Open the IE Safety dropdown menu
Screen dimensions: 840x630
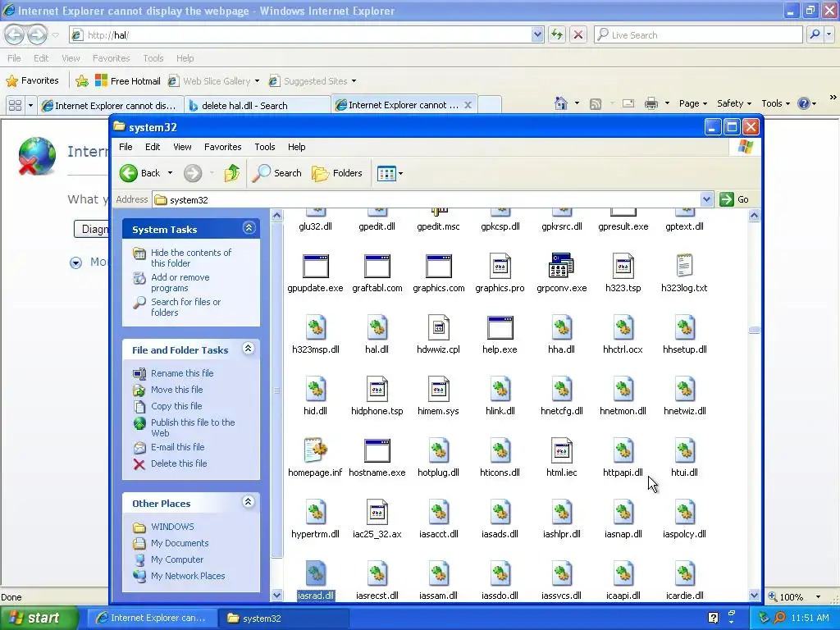click(x=734, y=103)
